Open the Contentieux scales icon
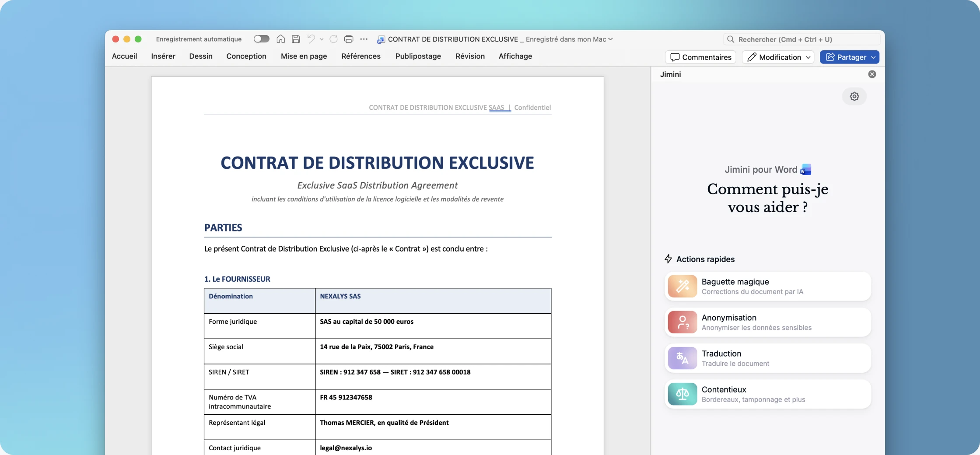This screenshot has height=455, width=980. coord(682,394)
